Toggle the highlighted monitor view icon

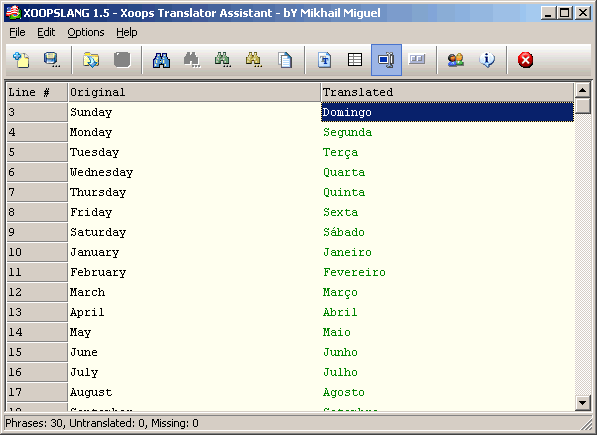pyautogui.click(x=386, y=60)
